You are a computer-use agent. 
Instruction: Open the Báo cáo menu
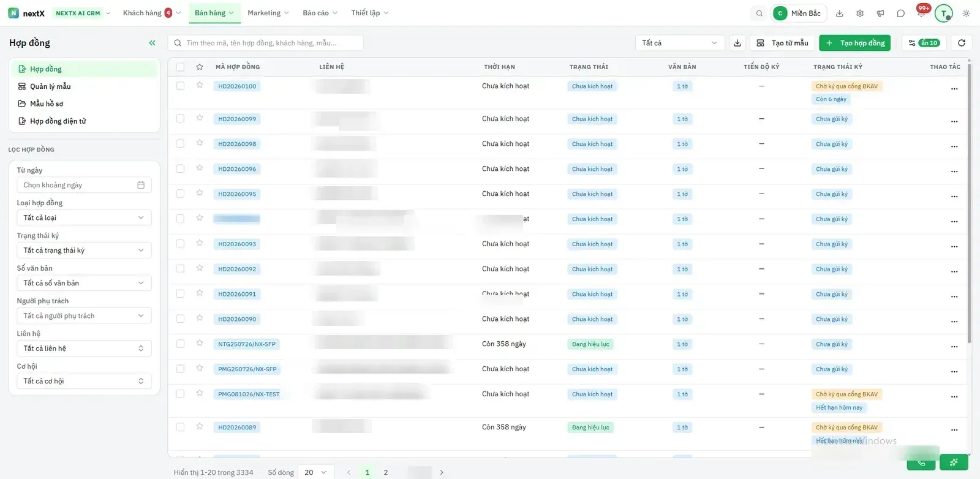320,13
